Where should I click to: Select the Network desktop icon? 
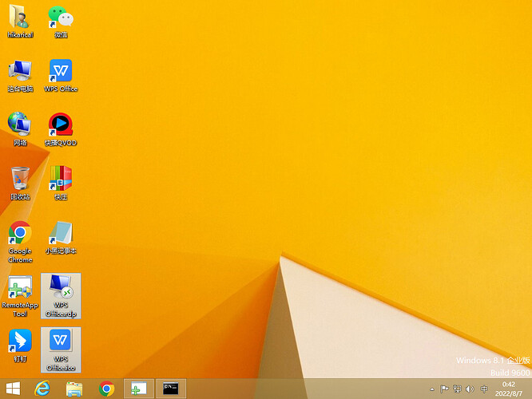coord(20,129)
